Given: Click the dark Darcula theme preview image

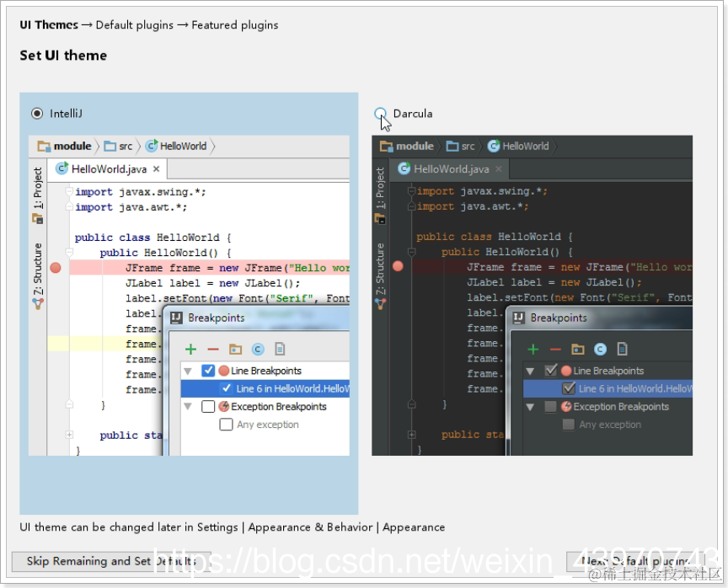Looking at the screenshot, I should click(x=532, y=295).
